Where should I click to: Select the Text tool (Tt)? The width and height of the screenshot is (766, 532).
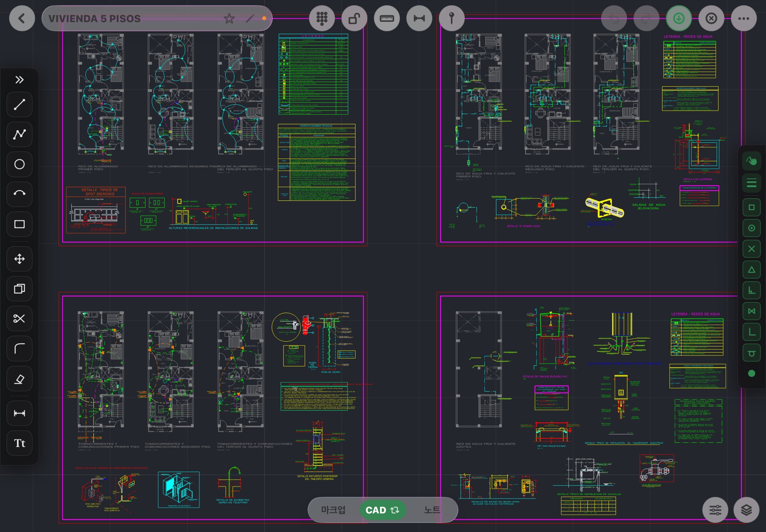tap(20, 443)
